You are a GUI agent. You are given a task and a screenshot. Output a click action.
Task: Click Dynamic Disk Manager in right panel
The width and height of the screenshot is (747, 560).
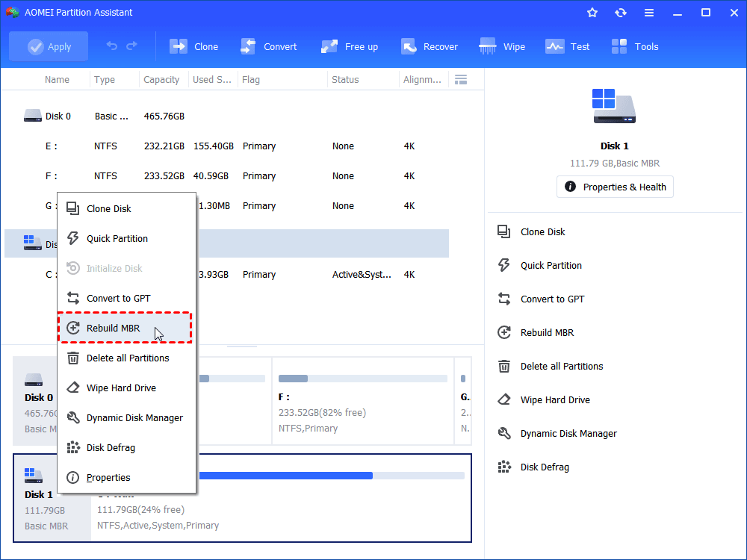(568, 433)
